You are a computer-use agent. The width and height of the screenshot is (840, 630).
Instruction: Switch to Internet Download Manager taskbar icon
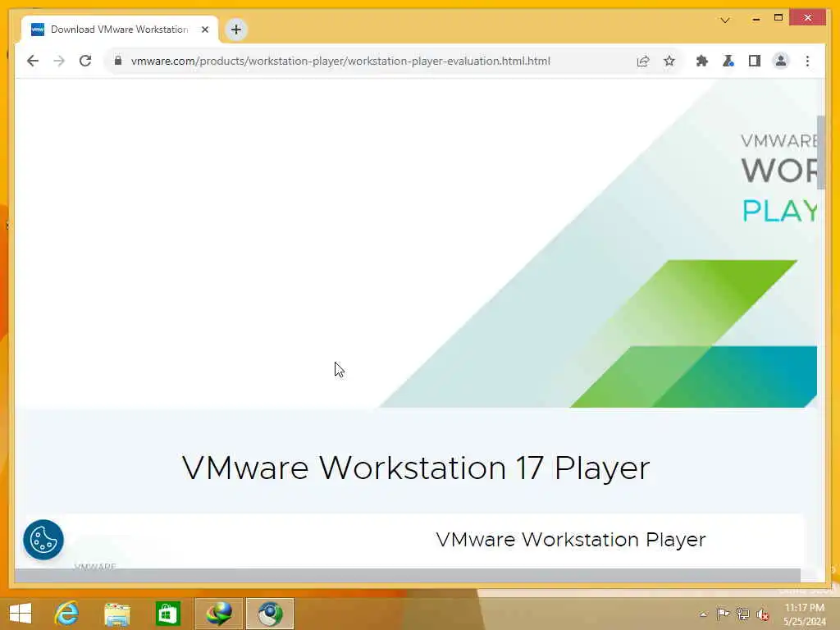[219, 614]
